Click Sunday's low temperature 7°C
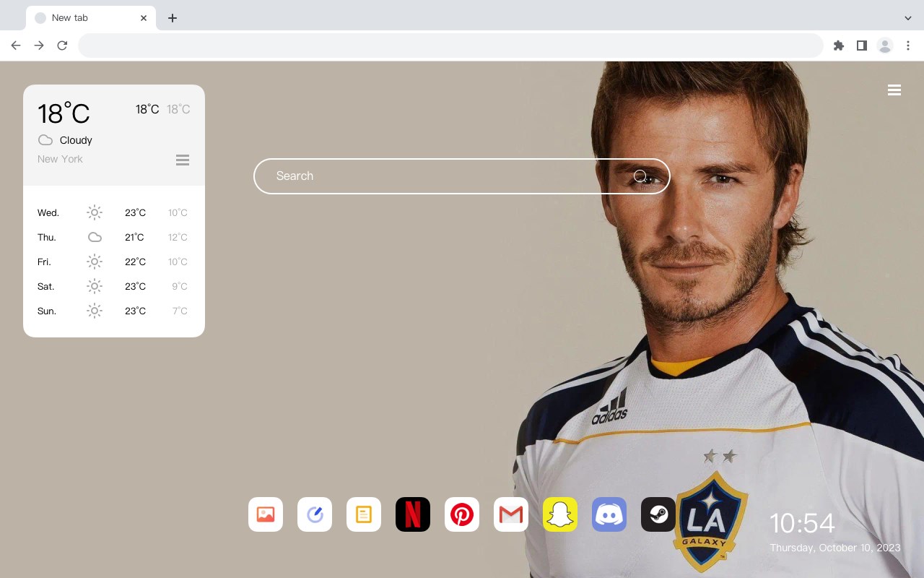924x578 pixels. coord(180,311)
